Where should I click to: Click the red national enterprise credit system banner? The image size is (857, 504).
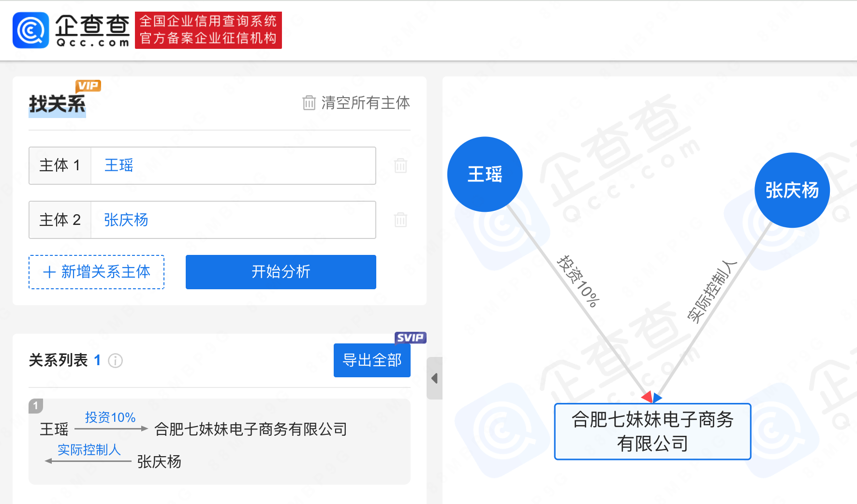coord(208,30)
